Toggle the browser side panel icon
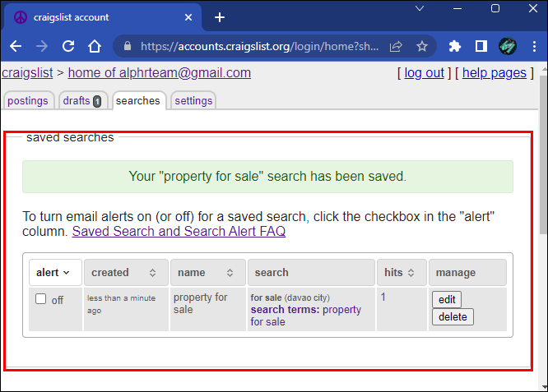The height and width of the screenshot is (392, 548). pos(481,46)
